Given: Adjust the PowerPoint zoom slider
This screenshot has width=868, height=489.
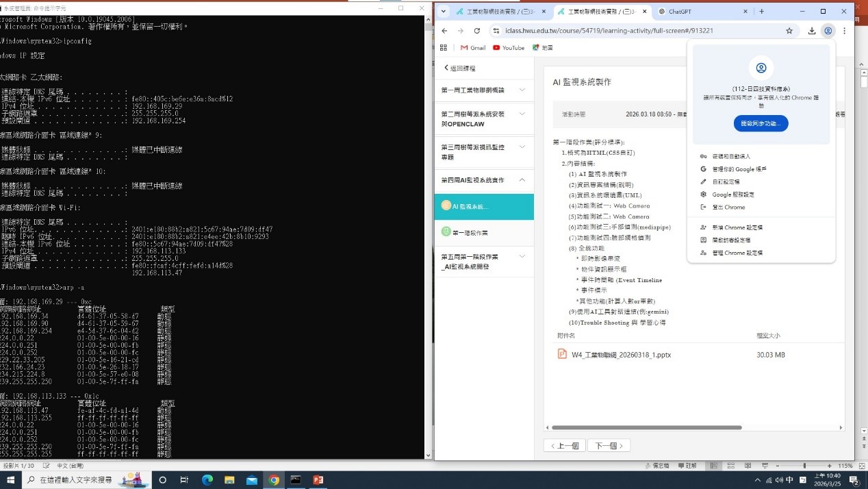Looking at the screenshot, I should (x=805, y=465).
